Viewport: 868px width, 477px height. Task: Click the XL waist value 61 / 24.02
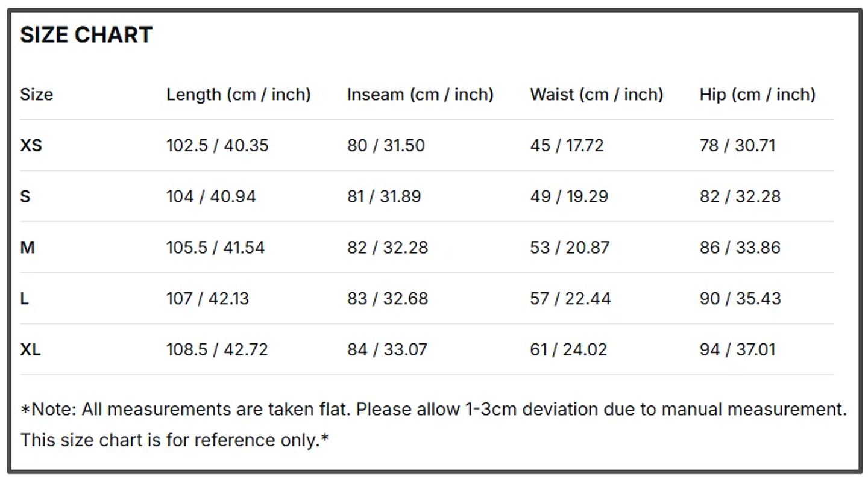pos(568,350)
